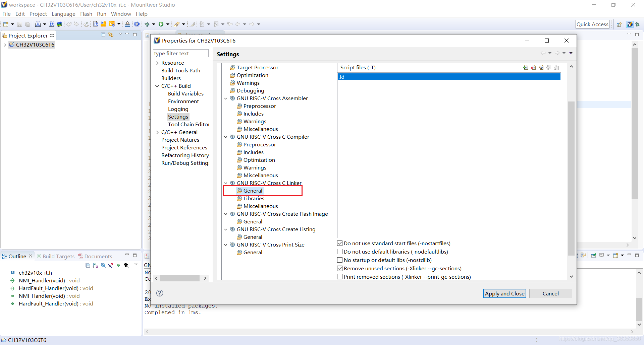The image size is (644, 345).
Task: Click the Collapse All icon in Outline toolbar
Action: [88, 265]
